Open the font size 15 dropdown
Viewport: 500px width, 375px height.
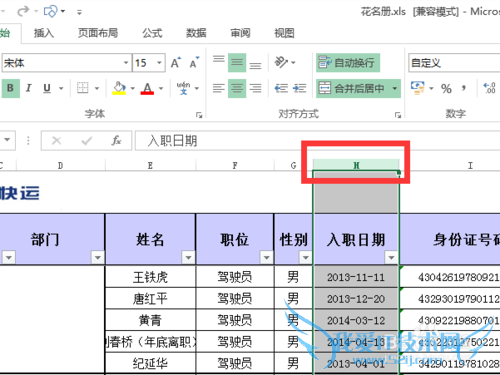point(159,63)
